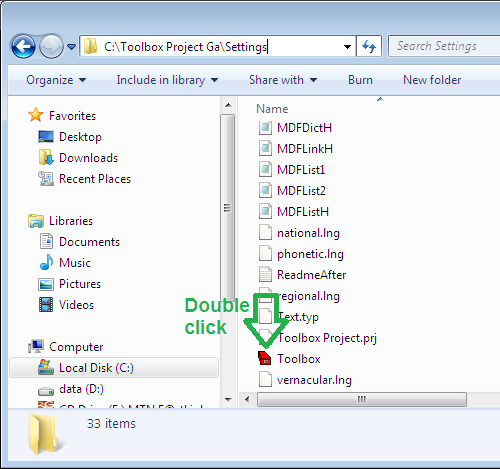Select the MDFDictH file

pyautogui.click(x=304, y=128)
